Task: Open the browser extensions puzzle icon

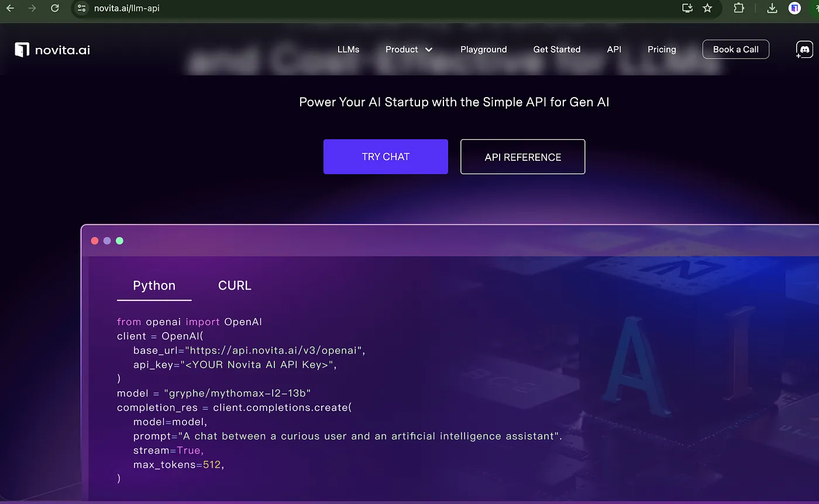Action: (x=739, y=8)
